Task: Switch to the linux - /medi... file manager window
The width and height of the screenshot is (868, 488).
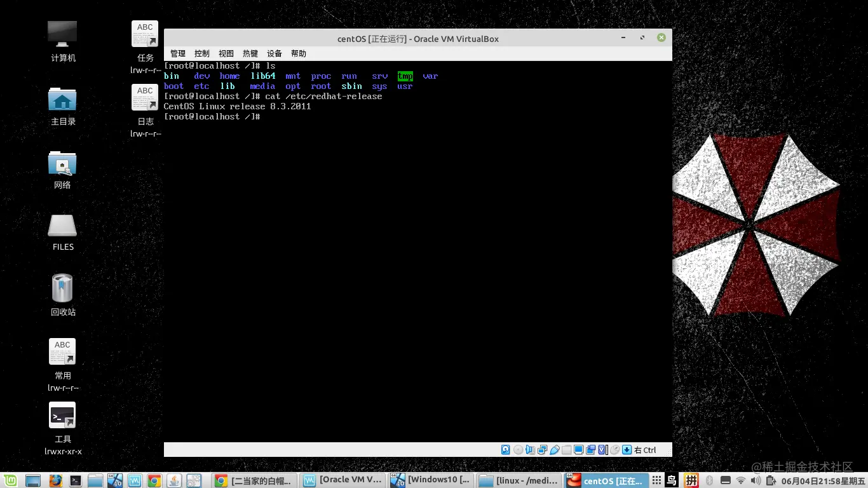Action: [x=519, y=480]
